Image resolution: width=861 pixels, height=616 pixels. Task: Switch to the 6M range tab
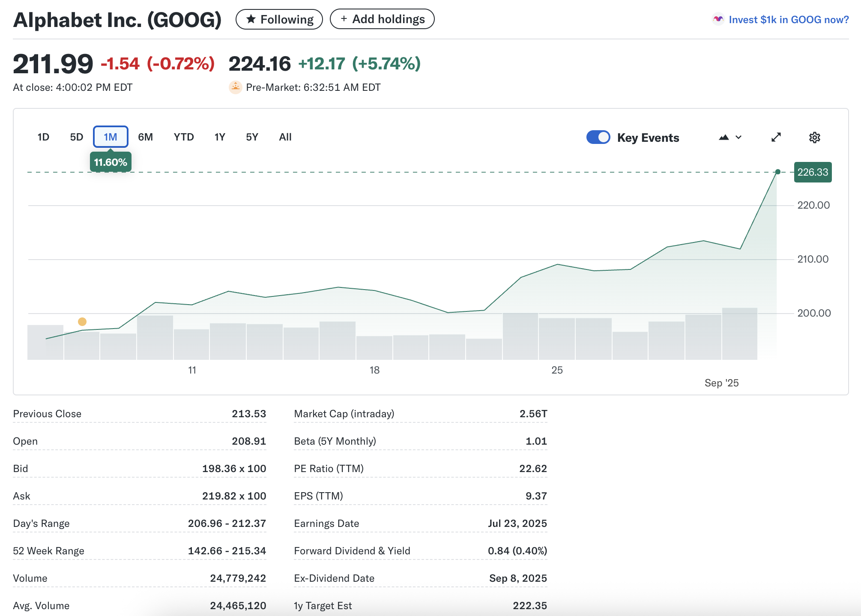(145, 137)
